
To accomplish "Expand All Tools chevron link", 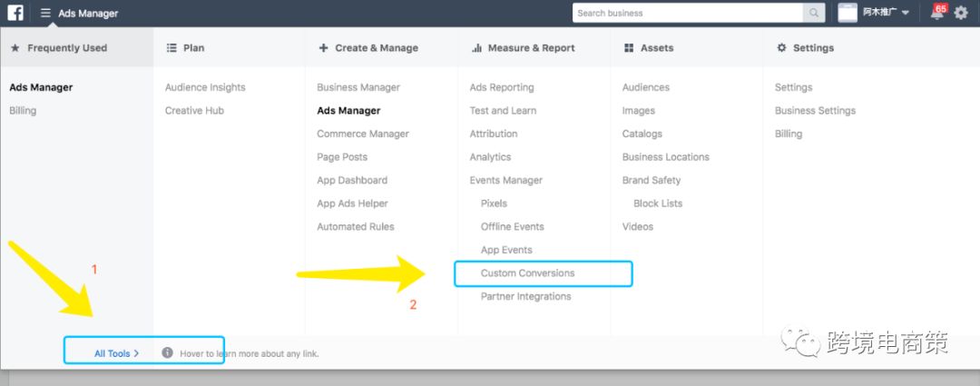I will pos(116,353).
